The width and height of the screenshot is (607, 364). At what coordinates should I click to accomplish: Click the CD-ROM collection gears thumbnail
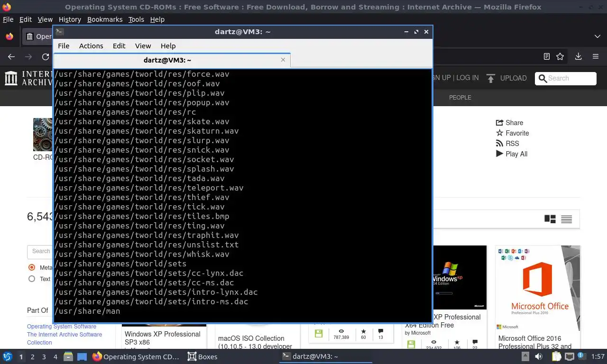[43, 135]
